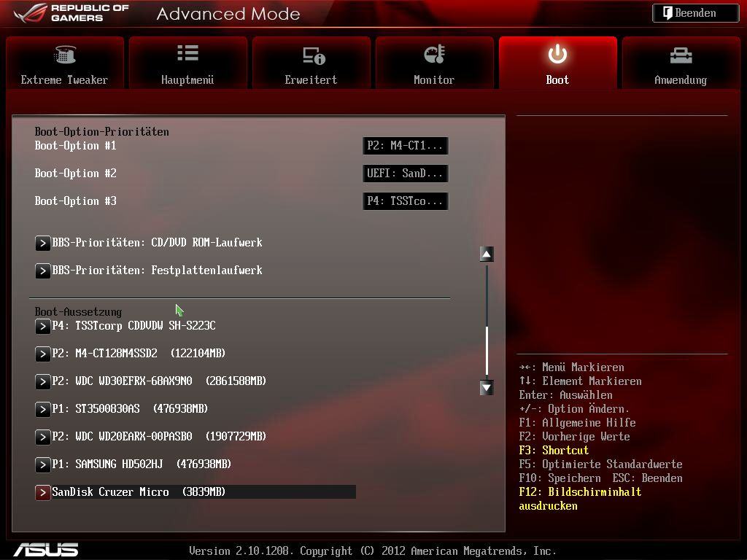The height and width of the screenshot is (560, 747).
Task: Expand BBS-Prioritäten: Festplattenlaufwerk arrow
Action: point(42,271)
